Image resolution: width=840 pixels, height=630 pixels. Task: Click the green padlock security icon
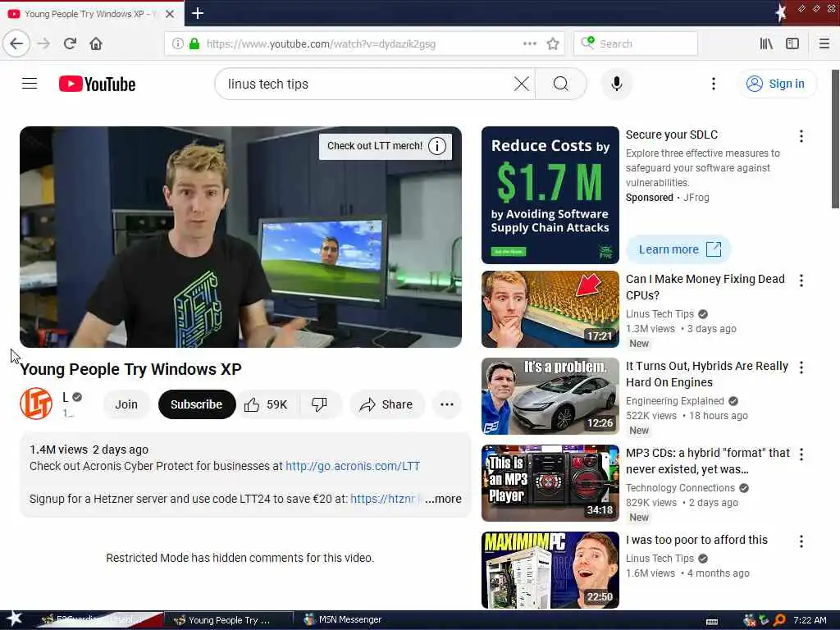(x=194, y=44)
